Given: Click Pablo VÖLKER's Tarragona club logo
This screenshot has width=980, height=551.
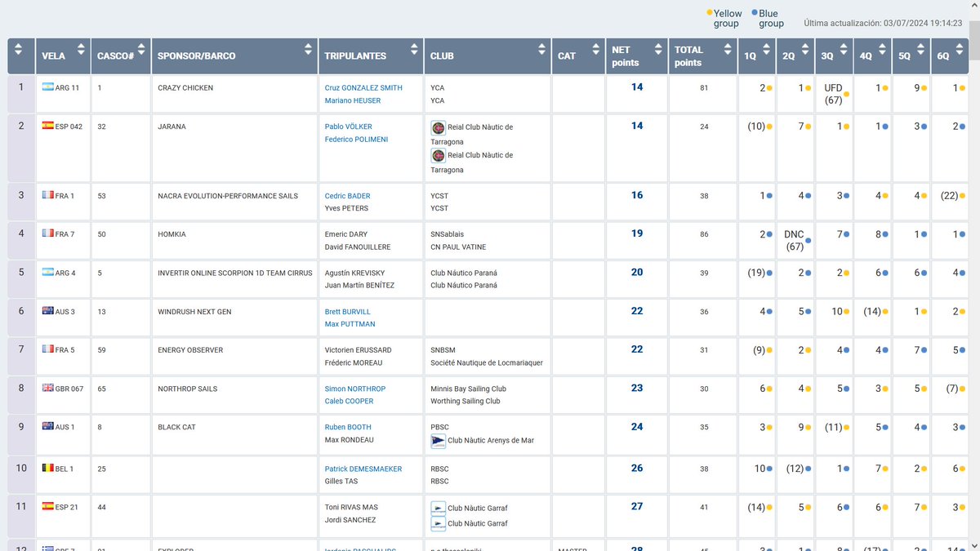Looking at the screenshot, I should (438, 128).
